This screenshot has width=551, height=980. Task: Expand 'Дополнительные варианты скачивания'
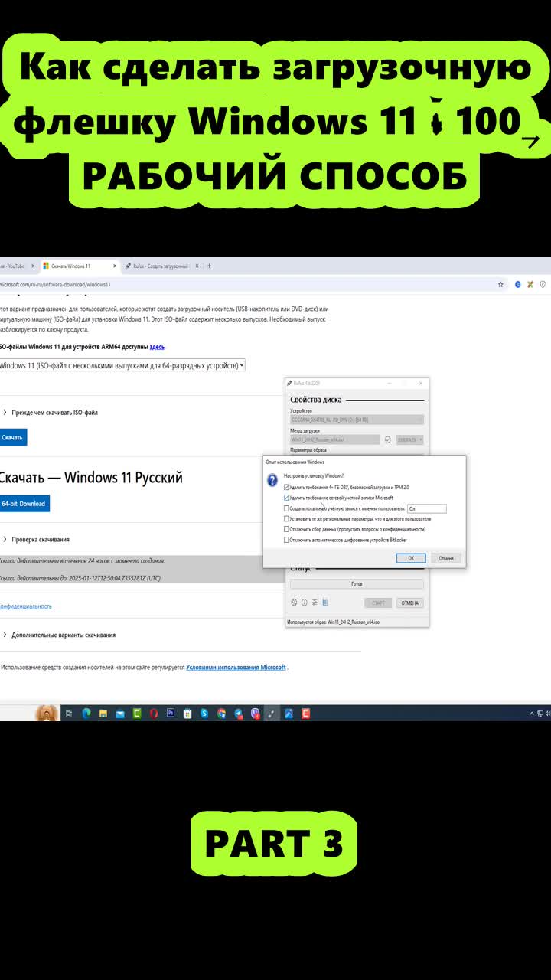pos(60,635)
